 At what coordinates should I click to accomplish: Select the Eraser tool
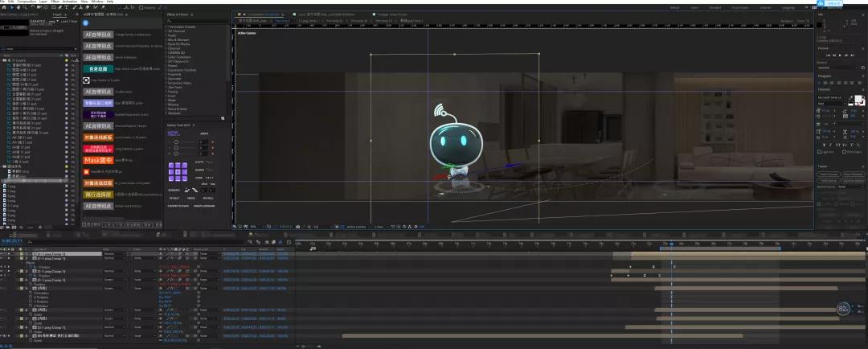point(88,7)
